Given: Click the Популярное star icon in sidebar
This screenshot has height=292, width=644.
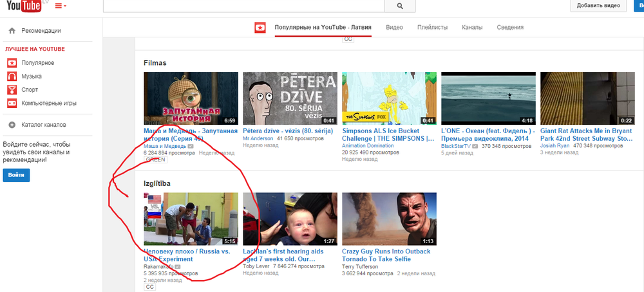Looking at the screenshot, I should tap(12, 63).
